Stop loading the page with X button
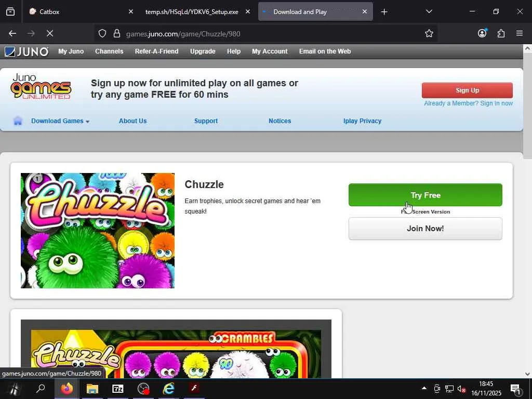532x399 pixels. click(x=50, y=33)
